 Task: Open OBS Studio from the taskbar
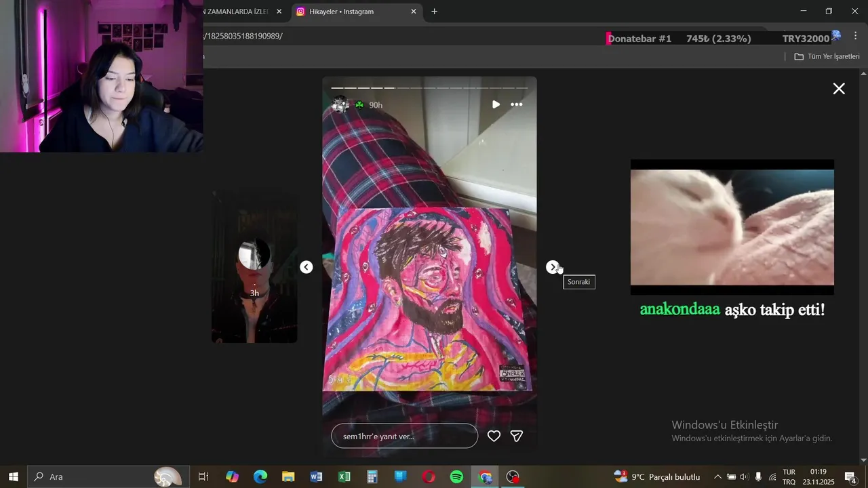click(513, 476)
